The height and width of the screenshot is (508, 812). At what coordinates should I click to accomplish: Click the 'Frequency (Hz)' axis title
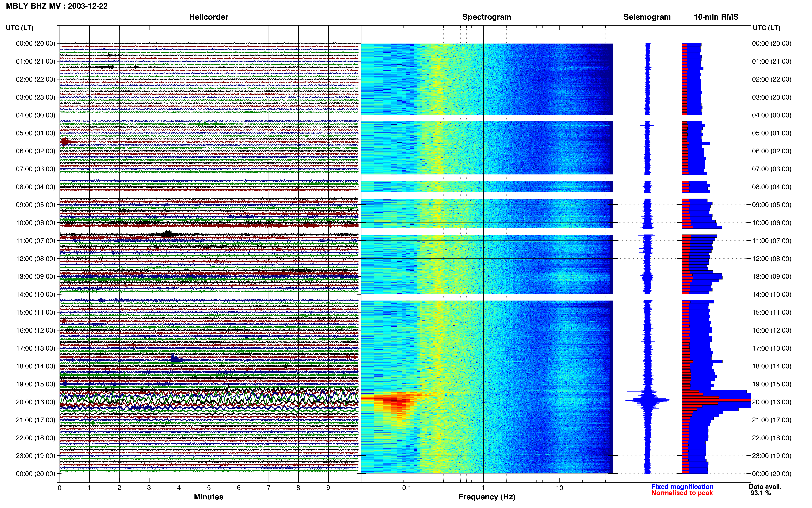click(487, 497)
